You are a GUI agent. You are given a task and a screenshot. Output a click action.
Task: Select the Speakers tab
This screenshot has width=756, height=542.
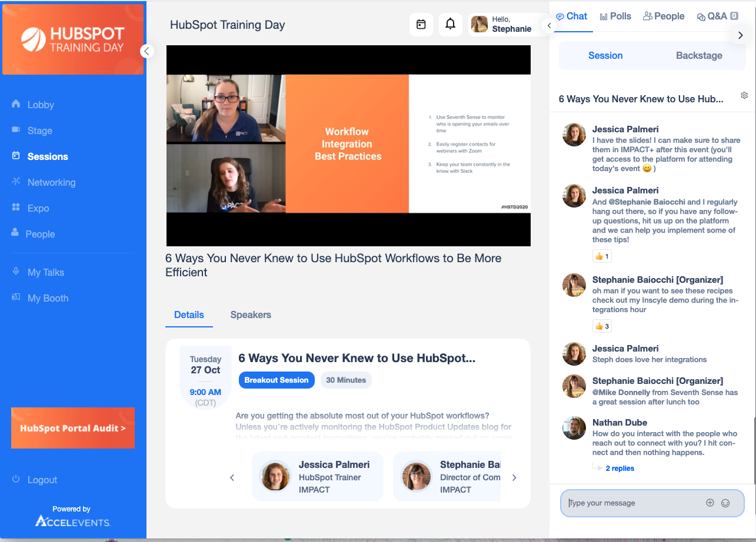point(251,315)
